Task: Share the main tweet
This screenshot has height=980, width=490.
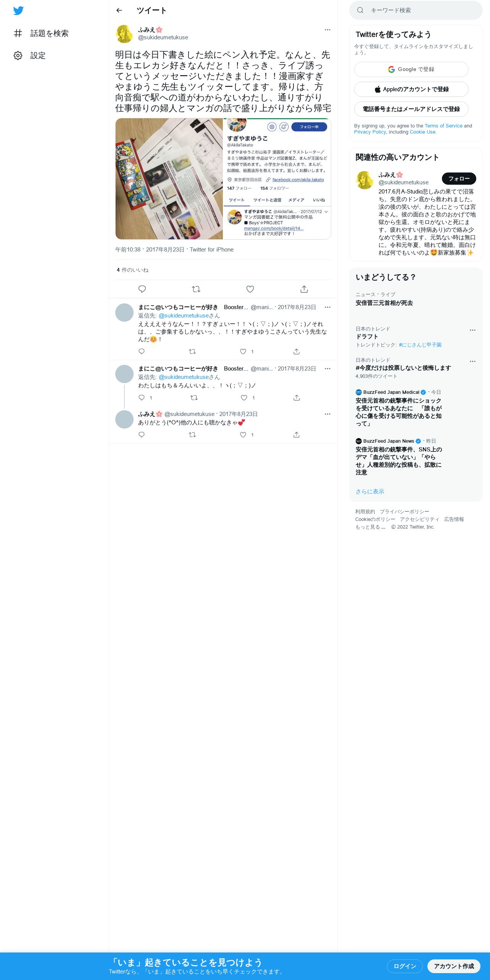Action: [x=304, y=289]
